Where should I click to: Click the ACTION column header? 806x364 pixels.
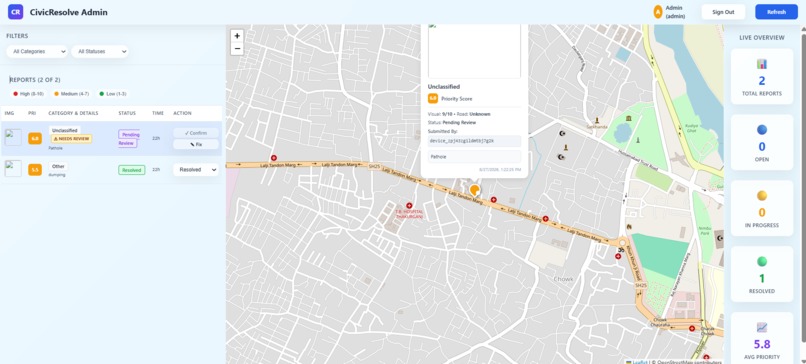point(182,113)
